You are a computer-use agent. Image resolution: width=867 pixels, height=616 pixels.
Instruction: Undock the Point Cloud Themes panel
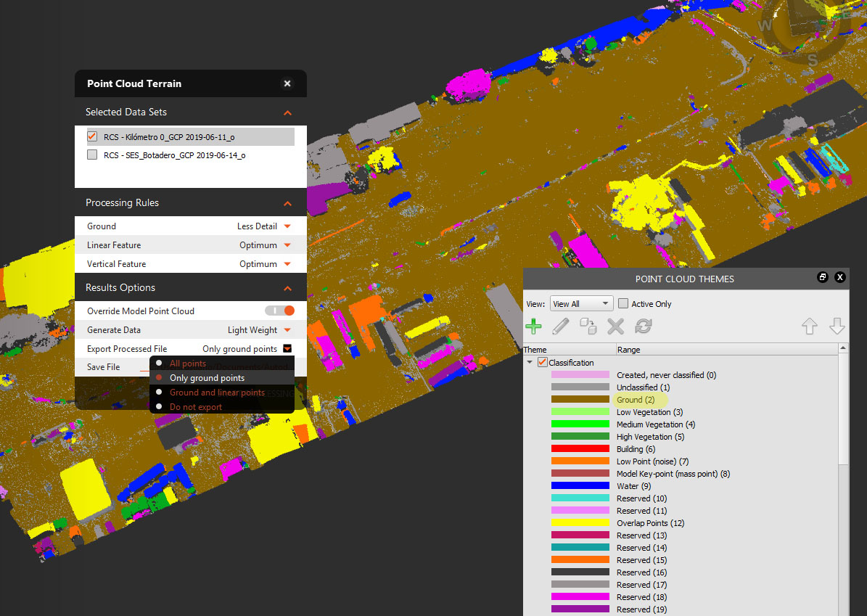[x=823, y=277]
